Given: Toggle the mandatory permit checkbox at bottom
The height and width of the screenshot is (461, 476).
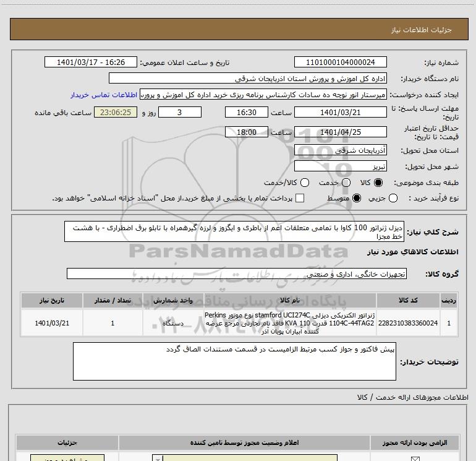Looking at the screenshot, I should tap(415, 459).
